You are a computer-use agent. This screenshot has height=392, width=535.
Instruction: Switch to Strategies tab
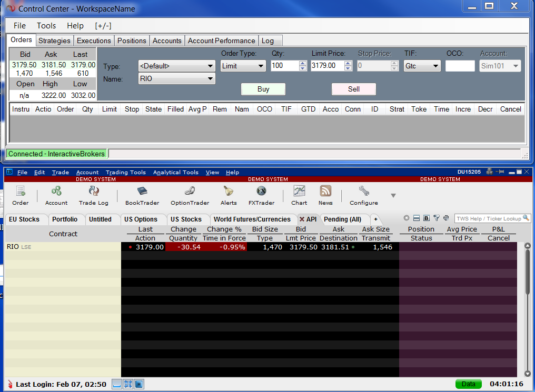tap(54, 41)
